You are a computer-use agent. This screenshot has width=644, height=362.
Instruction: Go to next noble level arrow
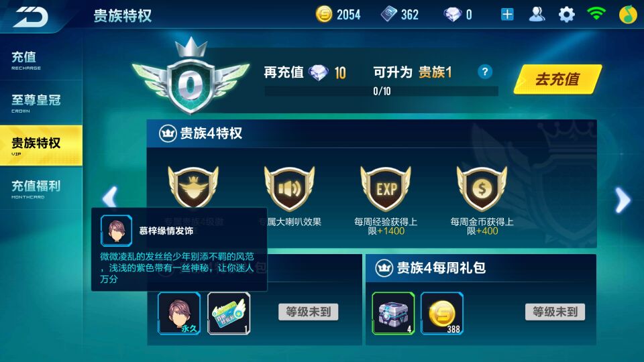pos(623,200)
